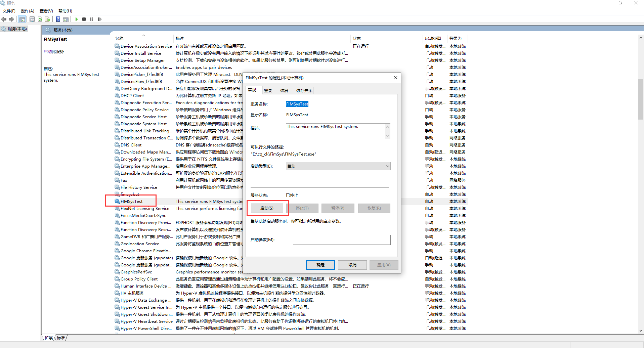Click gear icon in 服务(本地) header bar
This screenshot has height=348, width=644.
48,30
